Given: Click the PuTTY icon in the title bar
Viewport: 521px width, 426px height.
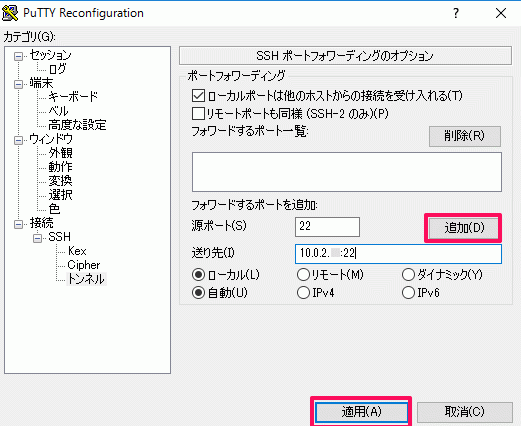Looking at the screenshot, I should pyautogui.click(x=10, y=13).
